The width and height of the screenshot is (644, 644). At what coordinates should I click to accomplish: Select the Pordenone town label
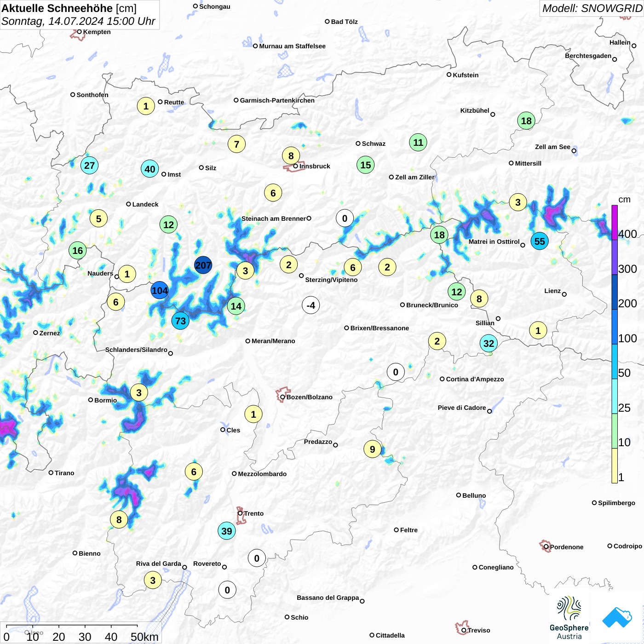click(x=567, y=547)
